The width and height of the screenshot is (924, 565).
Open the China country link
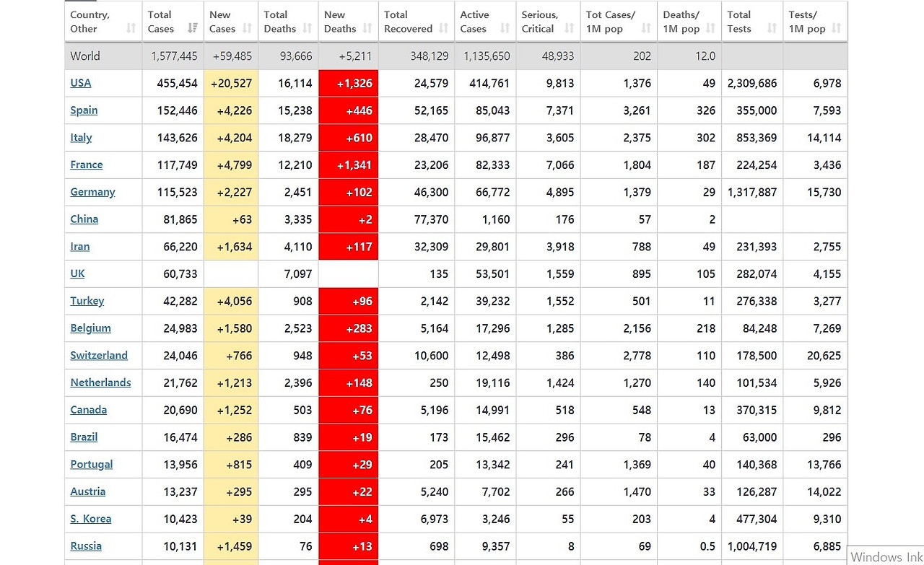click(84, 219)
